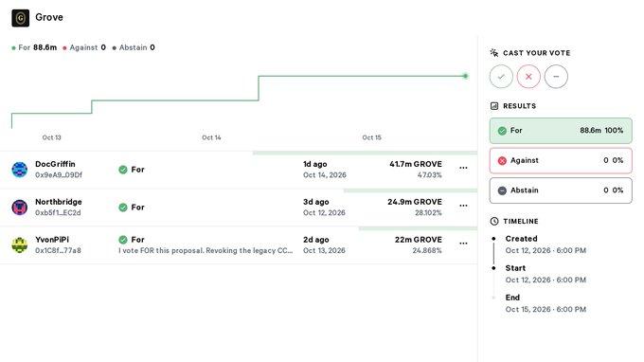Click address 0xb5f1...EC2d under Northbridge
The image size is (644, 362).
point(58,213)
